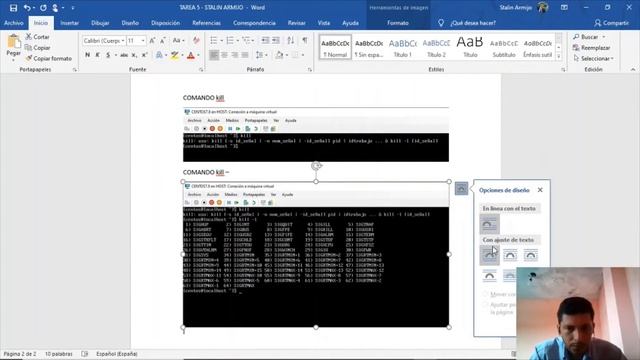Switch to Referencias tab
640x360 pixels.
tap(207, 23)
